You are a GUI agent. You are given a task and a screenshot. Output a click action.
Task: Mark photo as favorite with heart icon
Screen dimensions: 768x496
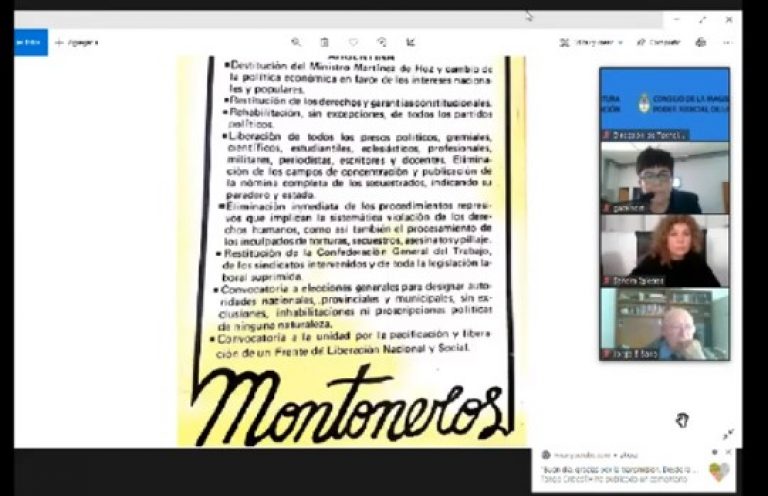(353, 42)
